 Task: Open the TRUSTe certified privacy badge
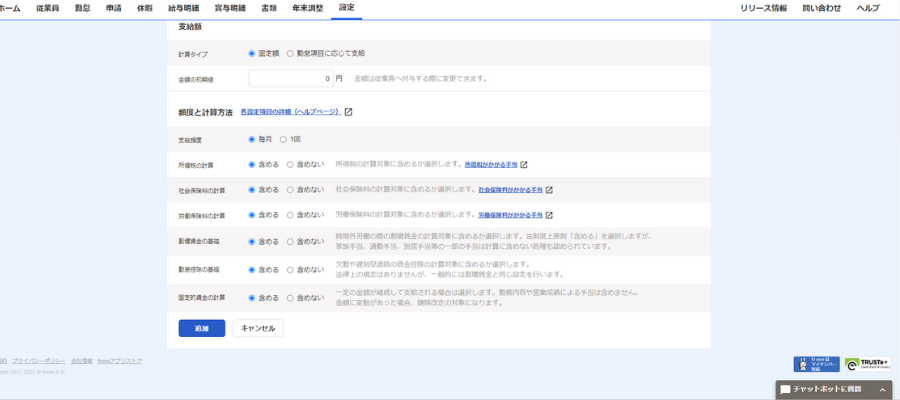[x=866, y=364]
